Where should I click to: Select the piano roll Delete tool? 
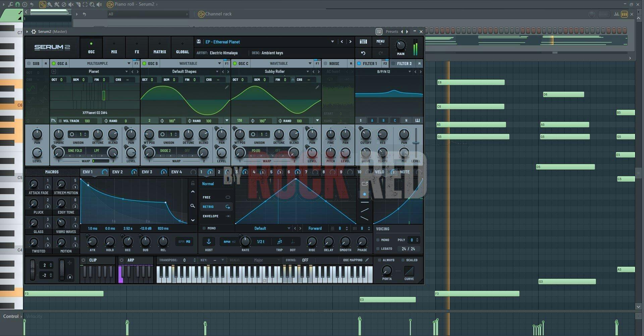[x=64, y=4]
